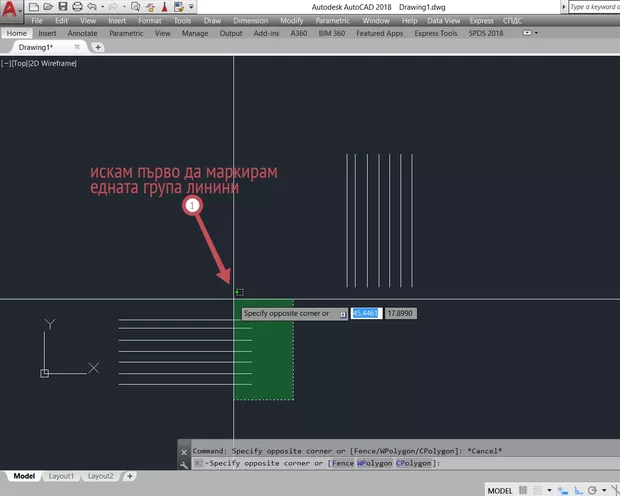Viewport: 620px width, 496px height.
Task: Click the red brush icon in quick access toolbar
Action: click(164, 7)
